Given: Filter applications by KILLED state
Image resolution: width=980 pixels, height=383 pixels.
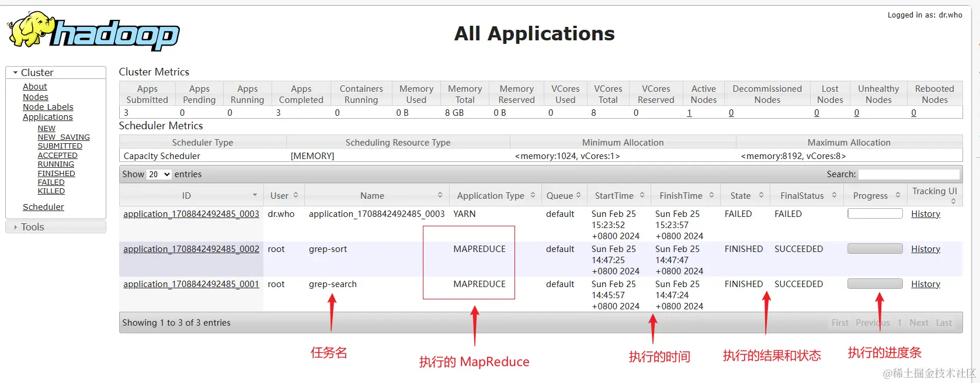Looking at the screenshot, I should click(51, 191).
